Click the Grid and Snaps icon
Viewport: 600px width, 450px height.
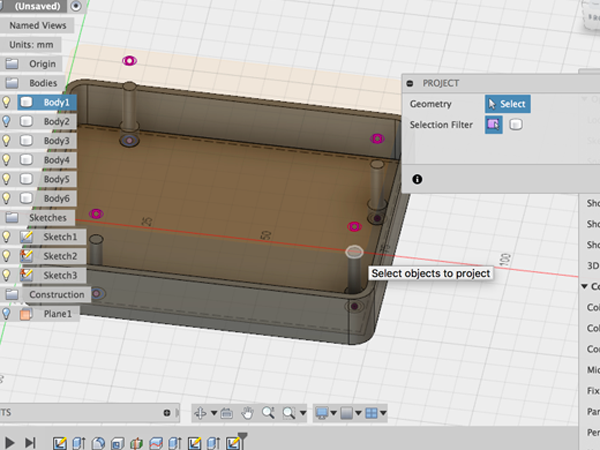click(x=346, y=413)
